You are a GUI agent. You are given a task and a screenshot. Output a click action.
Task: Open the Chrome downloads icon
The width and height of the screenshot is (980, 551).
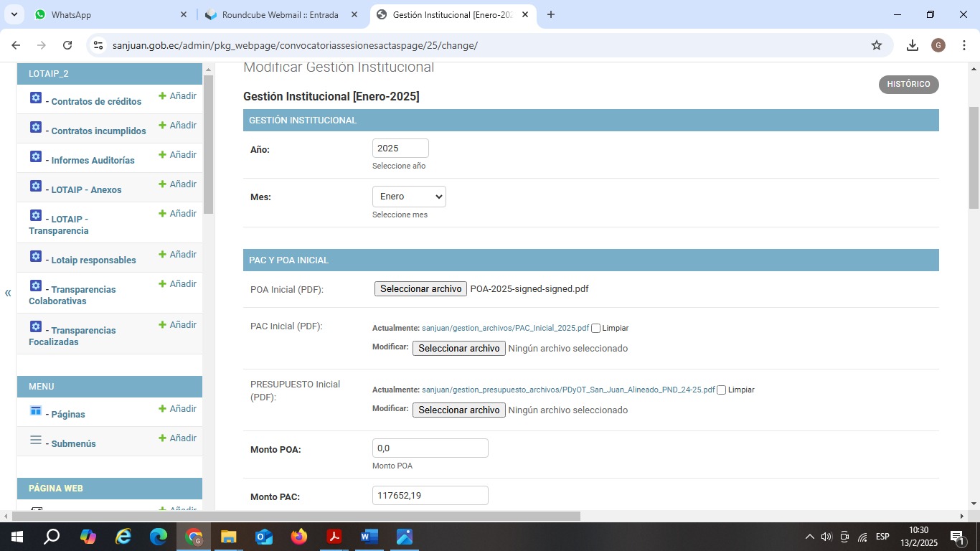(912, 45)
